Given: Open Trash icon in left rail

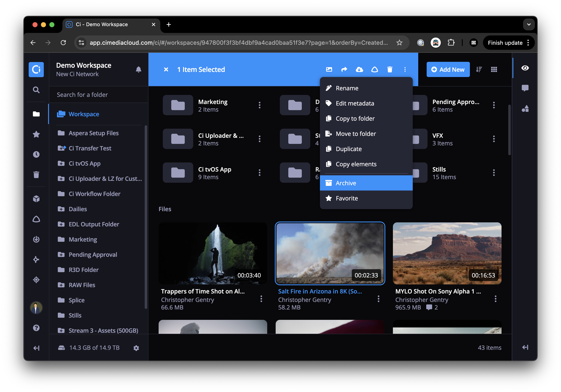Looking at the screenshot, I should (36, 175).
